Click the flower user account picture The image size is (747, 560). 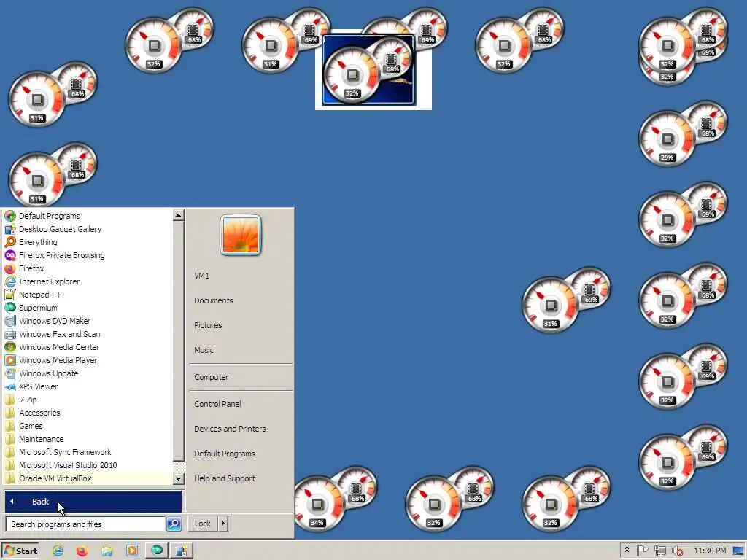point(241,235)
